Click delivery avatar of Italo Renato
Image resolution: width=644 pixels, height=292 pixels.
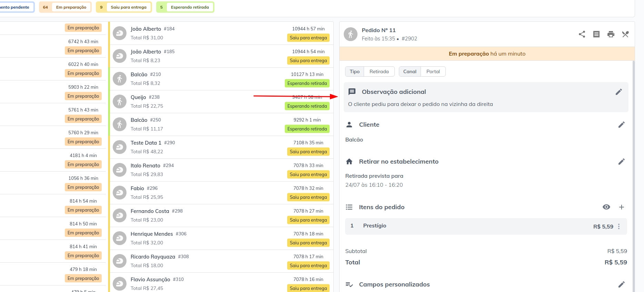click(120, 170)
